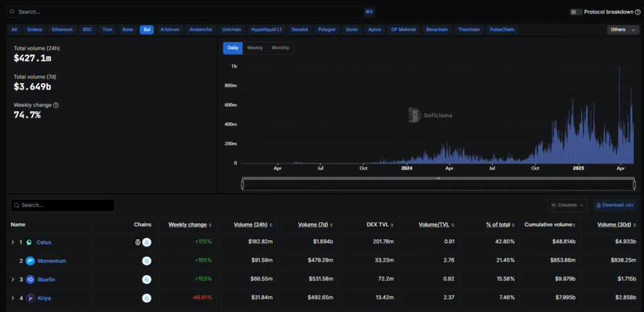Click the Momentum protocol logo icon
Screen dimensions: 644x312
pyautogui.click(x=30, y=261)
